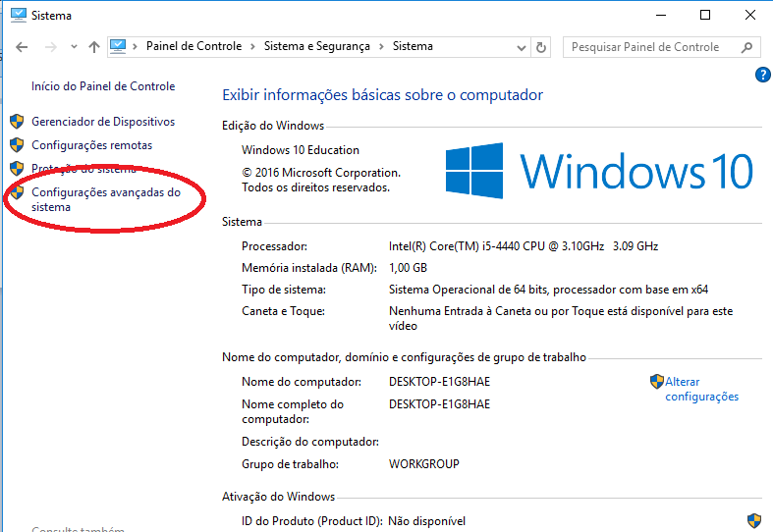Open address bar history dropdown
773x532 pixels.
(522, 48)
